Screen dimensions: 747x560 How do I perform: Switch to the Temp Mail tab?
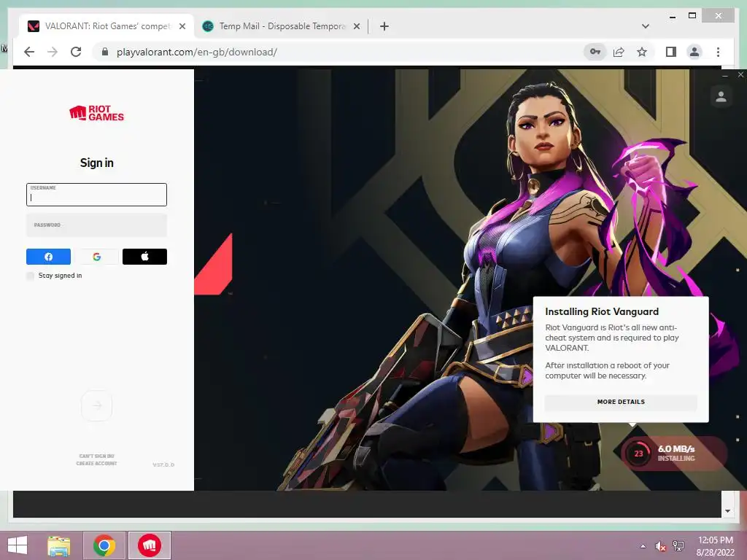[281, 26]
